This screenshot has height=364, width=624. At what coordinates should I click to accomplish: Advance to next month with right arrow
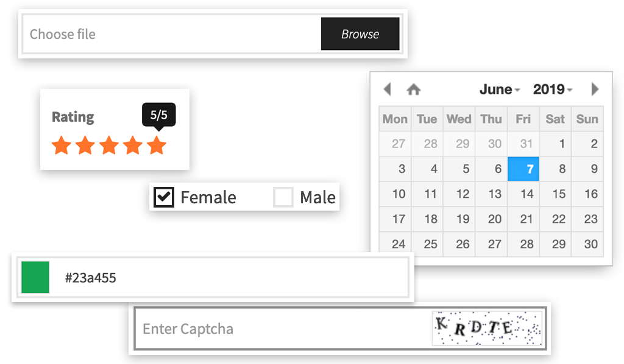[x=595, y=89]
